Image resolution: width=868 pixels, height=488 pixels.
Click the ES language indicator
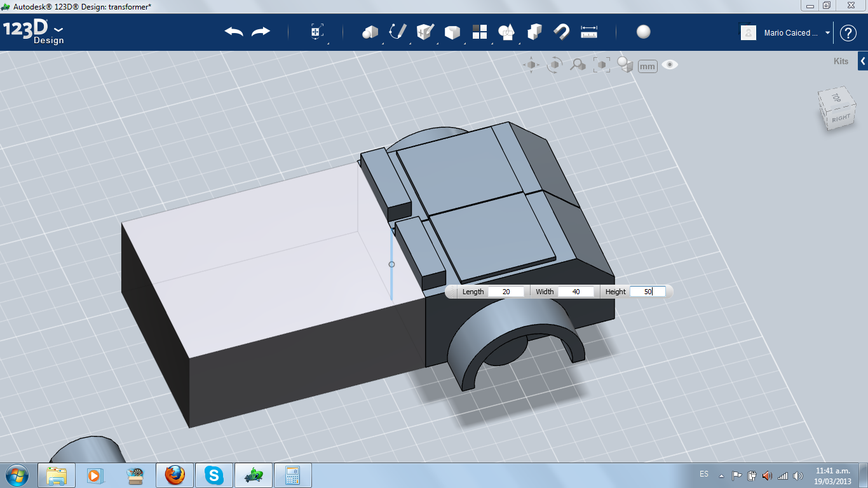(704, 475)
